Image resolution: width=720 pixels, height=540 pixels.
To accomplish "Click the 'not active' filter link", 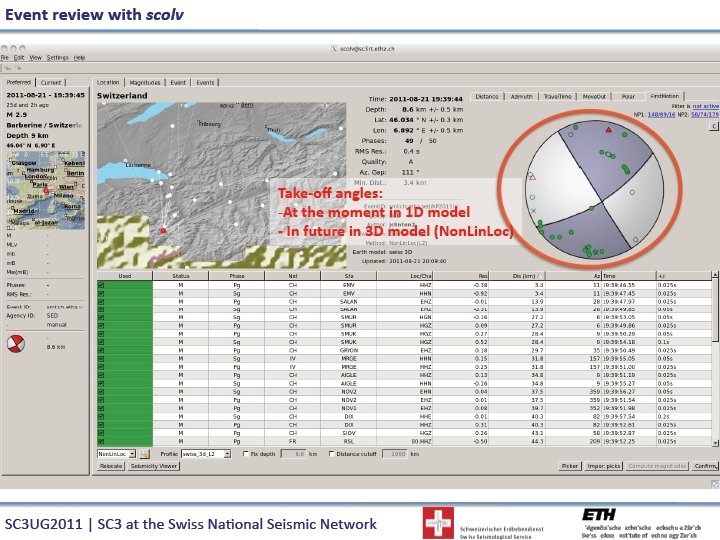I will [705, 106].
